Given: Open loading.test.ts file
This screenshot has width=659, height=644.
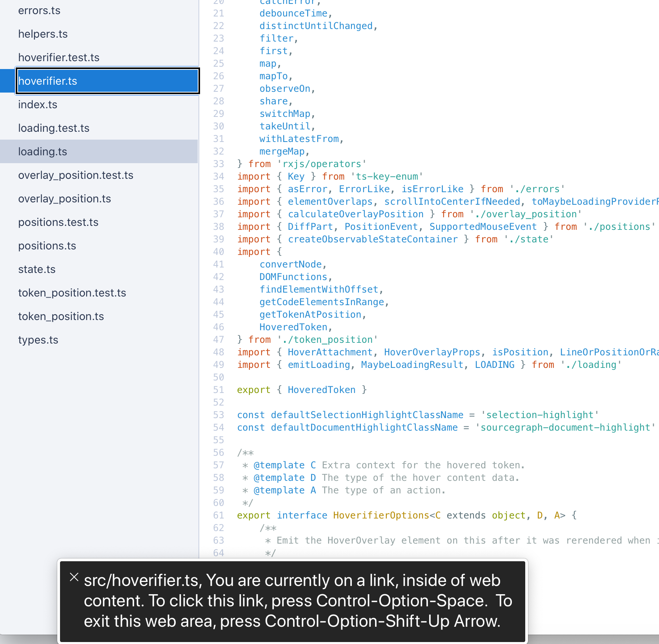Looking at the screenshot, I should [x=54, y=128].
